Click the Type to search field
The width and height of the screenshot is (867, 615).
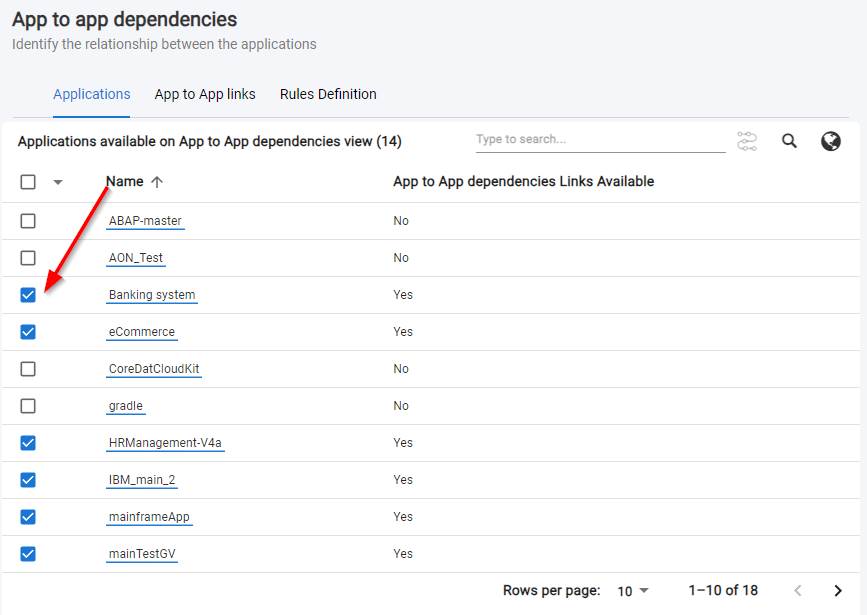[600, 140]
